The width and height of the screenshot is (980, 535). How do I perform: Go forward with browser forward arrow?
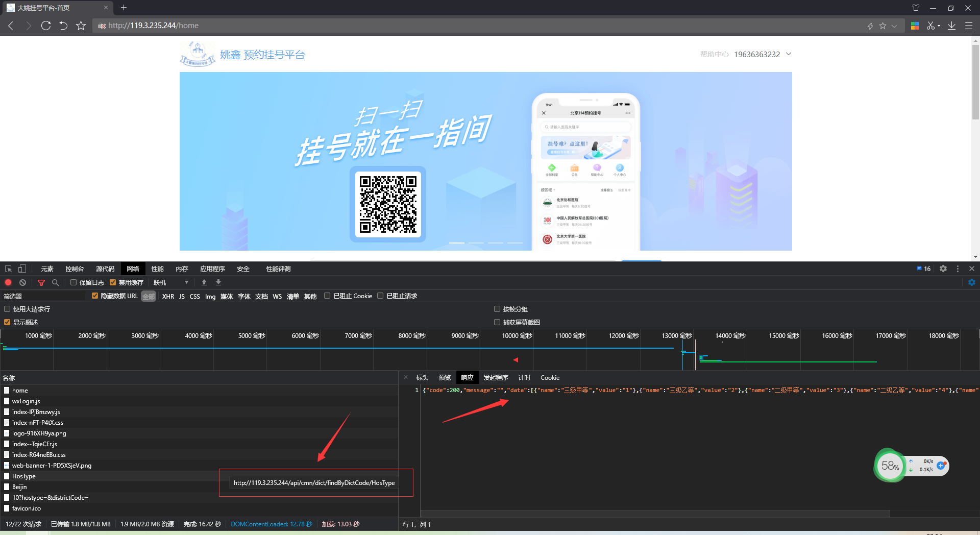pyautogui.click(x=29, y=26)
